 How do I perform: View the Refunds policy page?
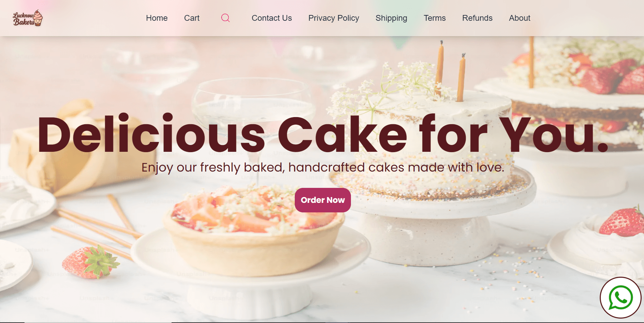(x=477, y=18)
